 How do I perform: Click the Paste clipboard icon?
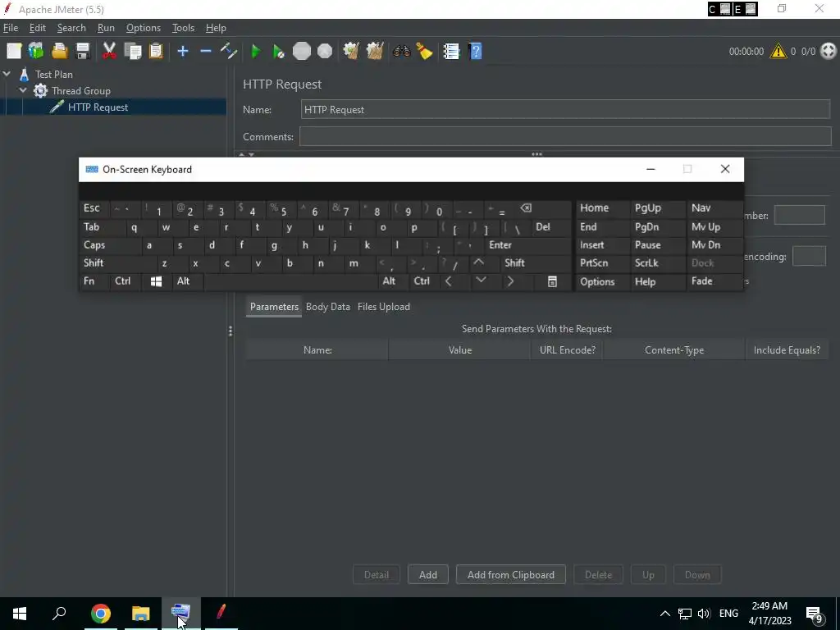click(155, 52)
